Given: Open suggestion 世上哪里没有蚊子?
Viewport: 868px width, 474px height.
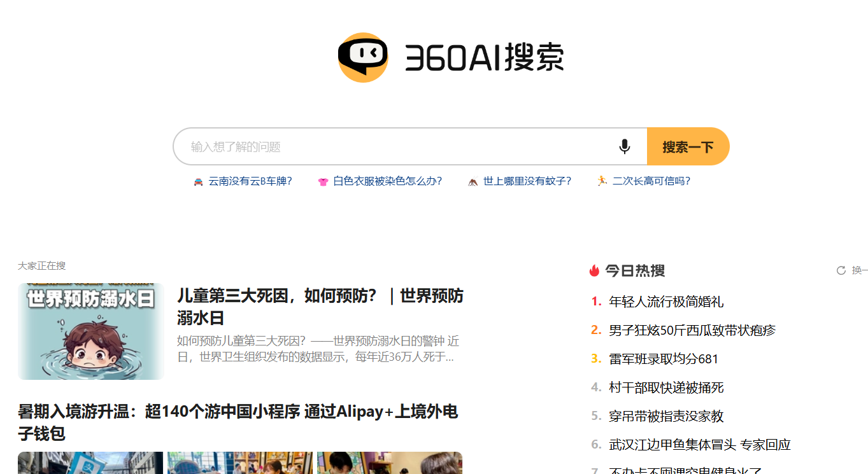Looking at the screenshot, I should click(527, 181).
